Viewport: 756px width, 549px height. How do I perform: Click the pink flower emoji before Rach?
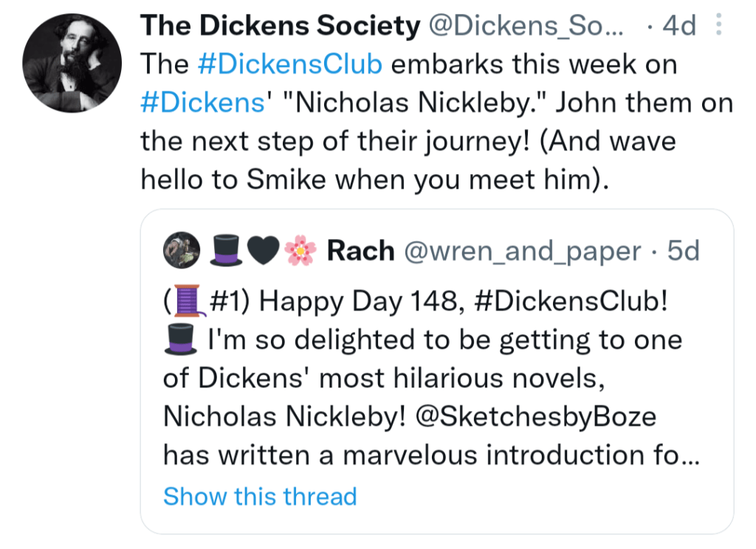click(x=299, y=252)
